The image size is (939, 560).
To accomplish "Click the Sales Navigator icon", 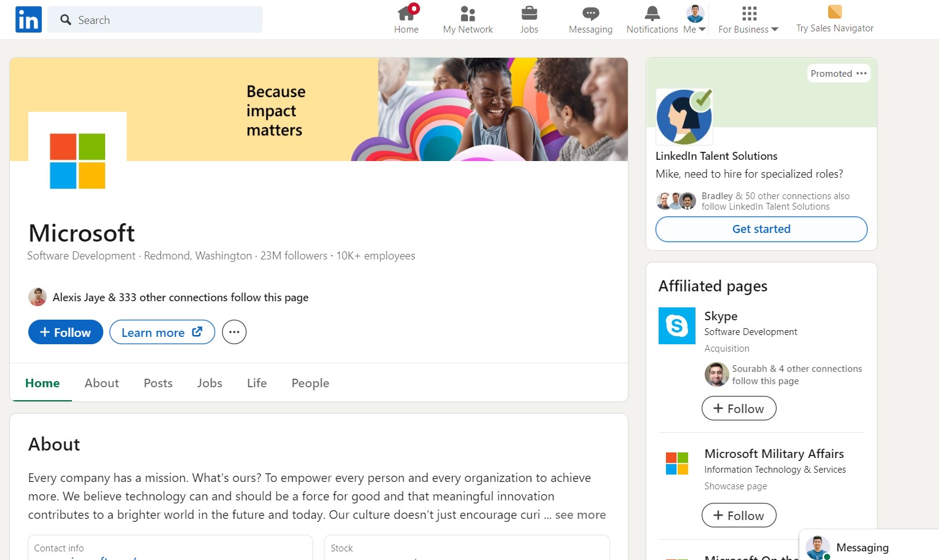I will [x=834, y=12].
